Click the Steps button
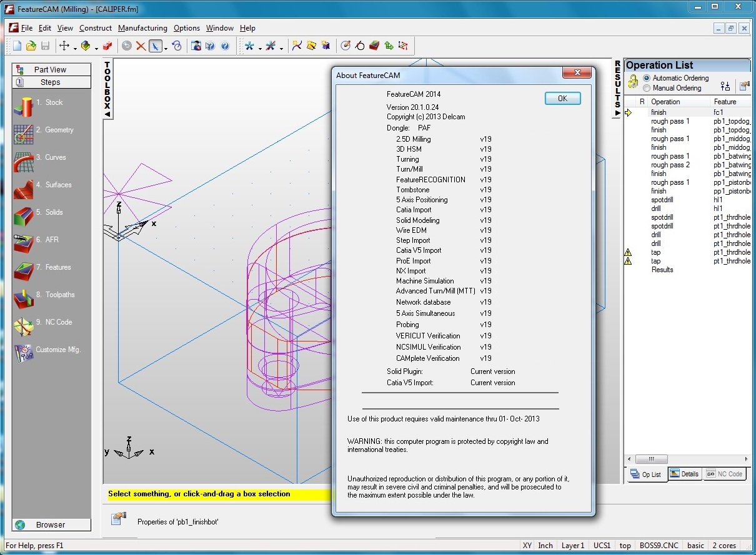Image resolution: width=756 pixels, height=555 pixels. pyautogui.click(x=51, y=82)
